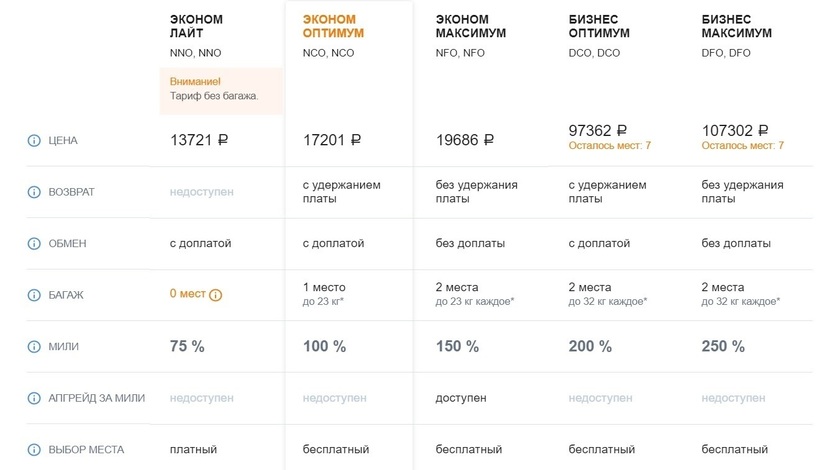Open the info icon for ОБМЕН
The height and width of the screenshot is (470, 820).
34,243
